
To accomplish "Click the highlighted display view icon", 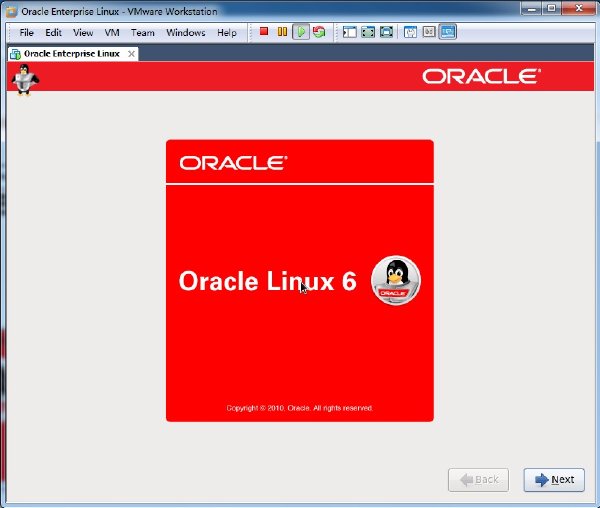I will point(448,32).
